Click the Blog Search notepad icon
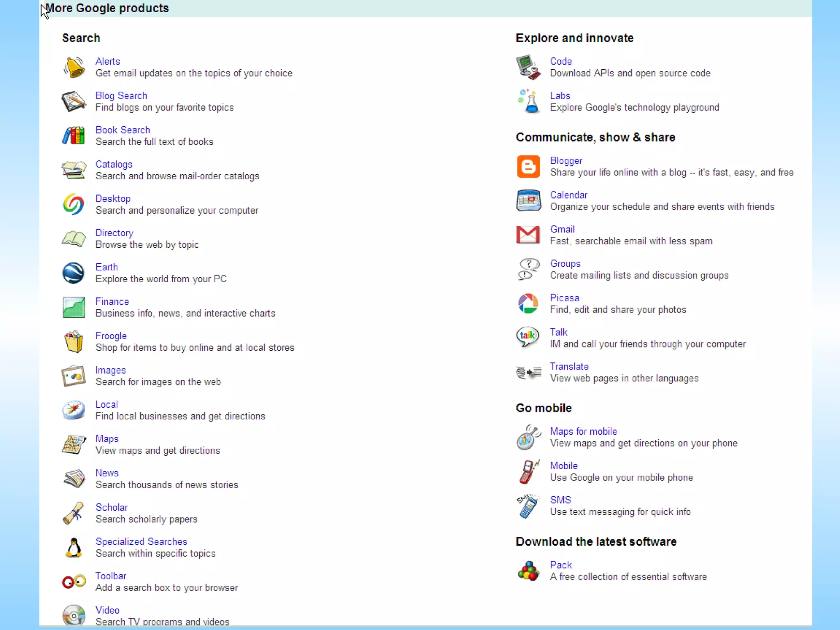840x630 pixels. (74, 101)
